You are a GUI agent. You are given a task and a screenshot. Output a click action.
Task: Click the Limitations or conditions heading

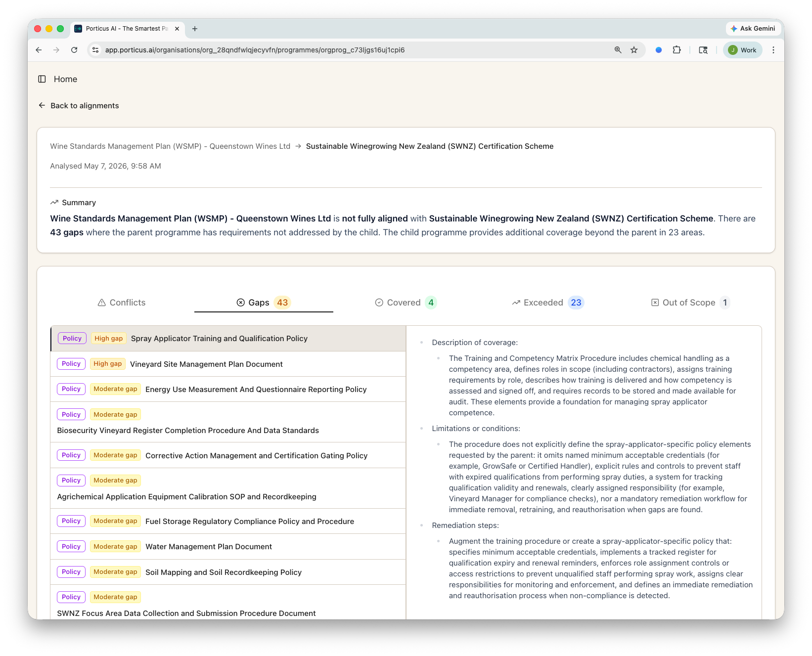click(476, 429)
